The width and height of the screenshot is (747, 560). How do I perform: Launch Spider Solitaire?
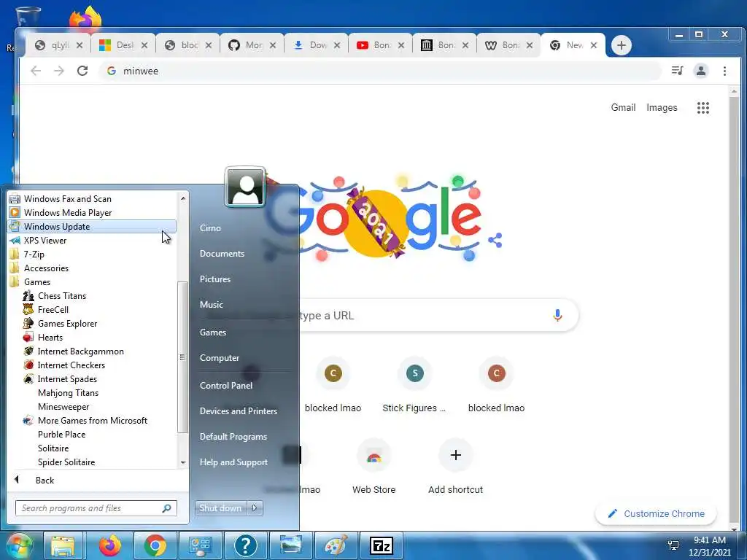[66, 462]
